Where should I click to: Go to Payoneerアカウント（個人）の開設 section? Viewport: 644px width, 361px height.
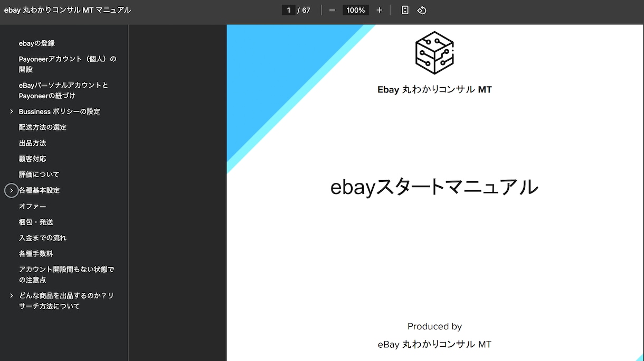[68, 64]
